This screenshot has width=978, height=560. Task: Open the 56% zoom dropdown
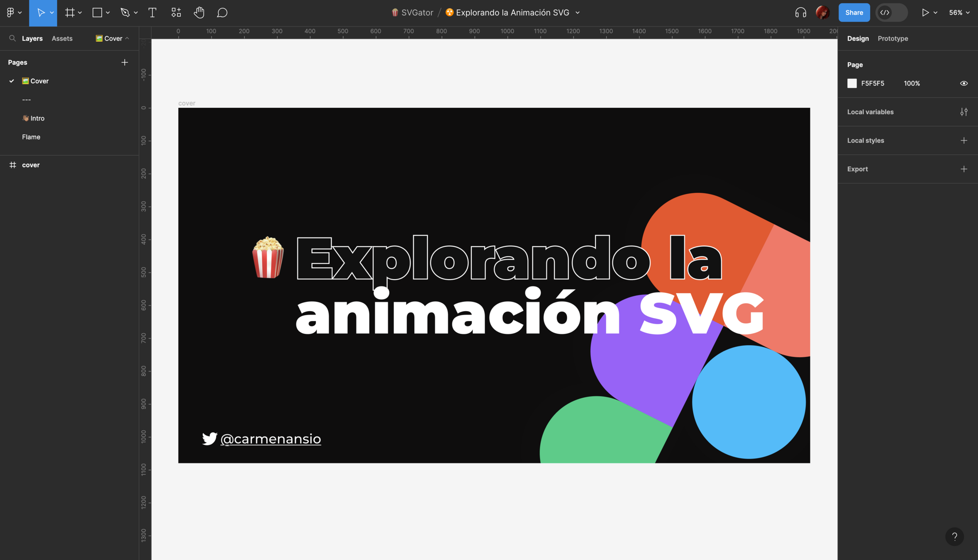[x=959, y=12]
